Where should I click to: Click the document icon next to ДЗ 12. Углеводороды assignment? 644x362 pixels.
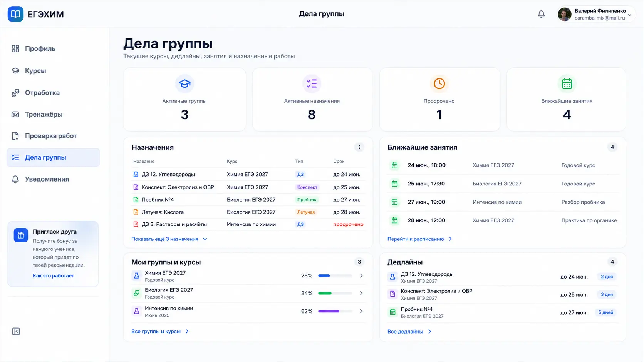[x=136, y=174]
